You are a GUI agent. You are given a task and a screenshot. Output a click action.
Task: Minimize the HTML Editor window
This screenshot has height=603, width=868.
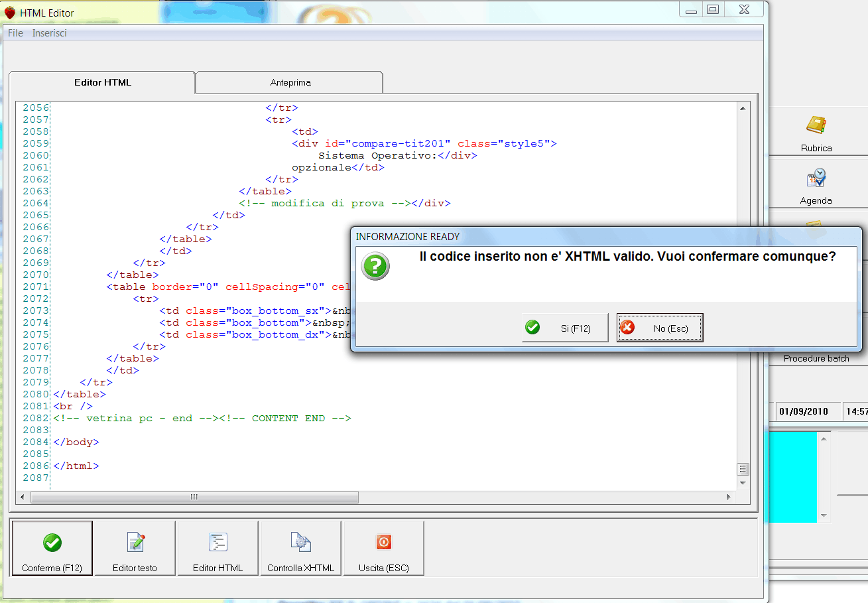point(691,10)
